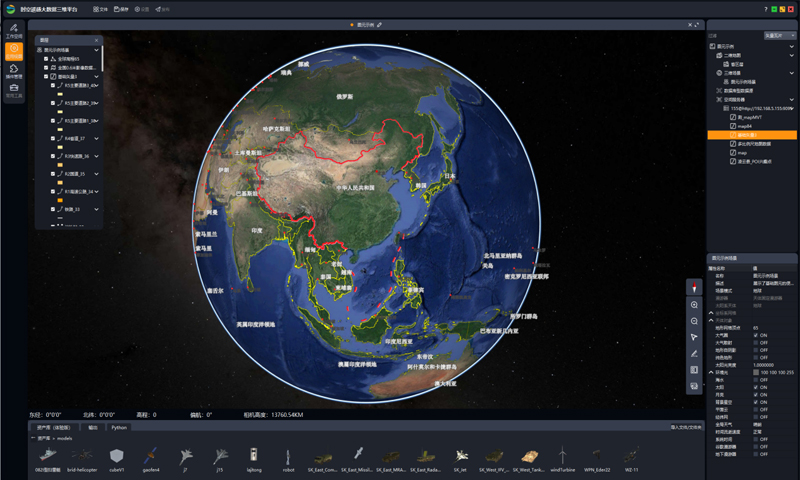This screenshot has width=800, height=480.
Task: Select the 插件管理 plugin manager icon
Action: pyautogui.click(x=13, y=71)
